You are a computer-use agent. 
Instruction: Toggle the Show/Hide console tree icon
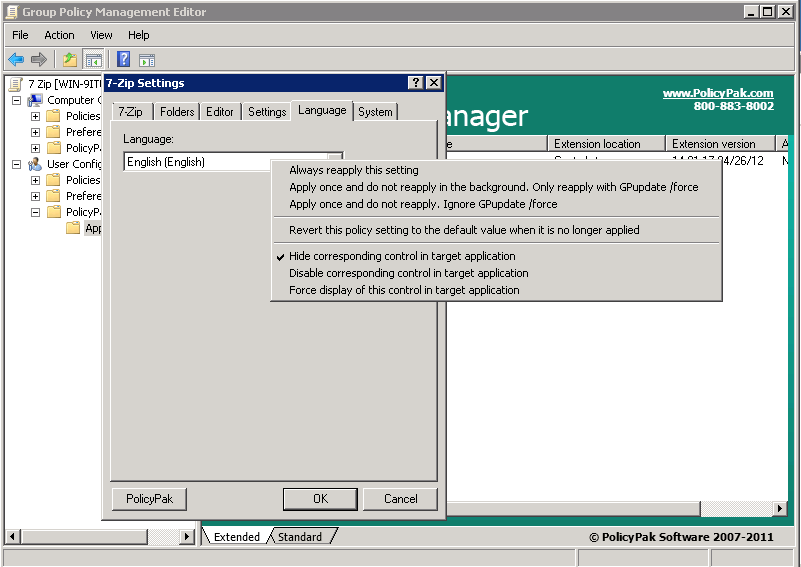point(93,60)
